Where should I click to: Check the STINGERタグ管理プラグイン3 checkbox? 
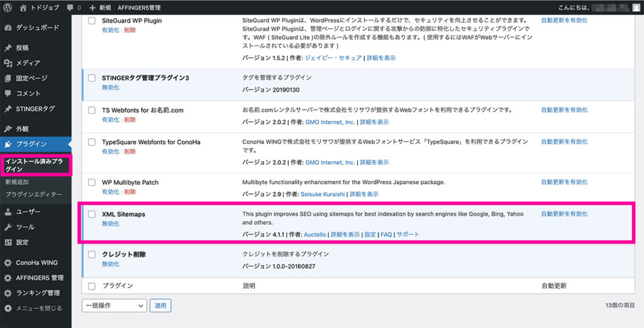tap(92, 78)
